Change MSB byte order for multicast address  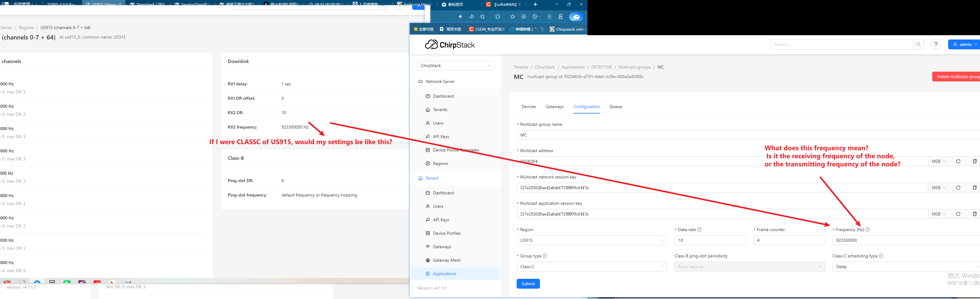tap(939, 162)
